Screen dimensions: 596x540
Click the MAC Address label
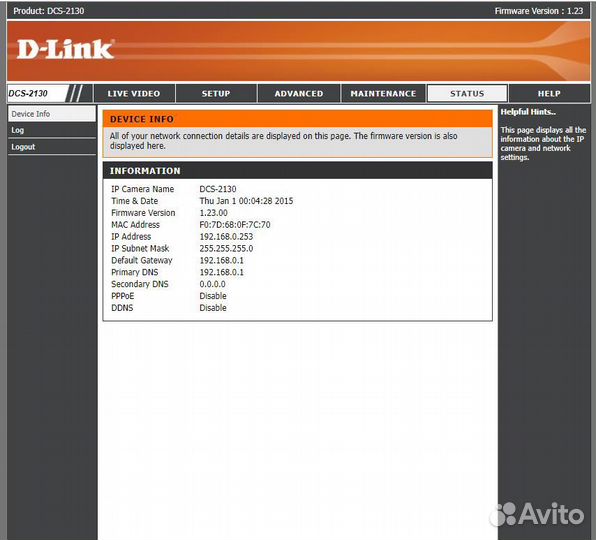coord(135,225)
